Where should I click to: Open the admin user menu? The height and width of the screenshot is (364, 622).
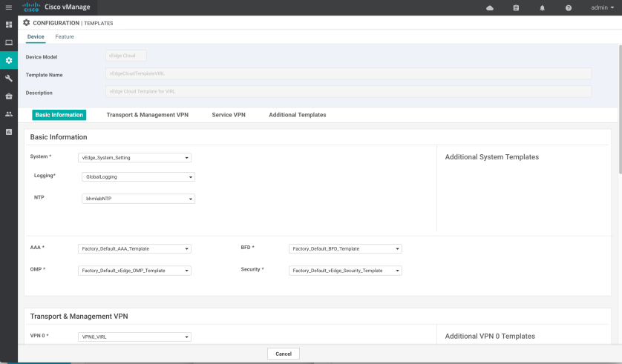click(602, 7)
